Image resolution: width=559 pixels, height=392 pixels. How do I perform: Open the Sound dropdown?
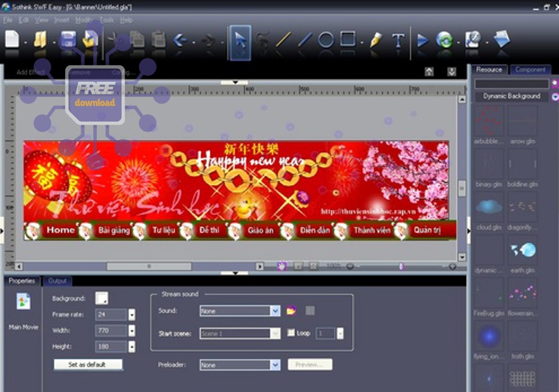click(x=275, y=311)
